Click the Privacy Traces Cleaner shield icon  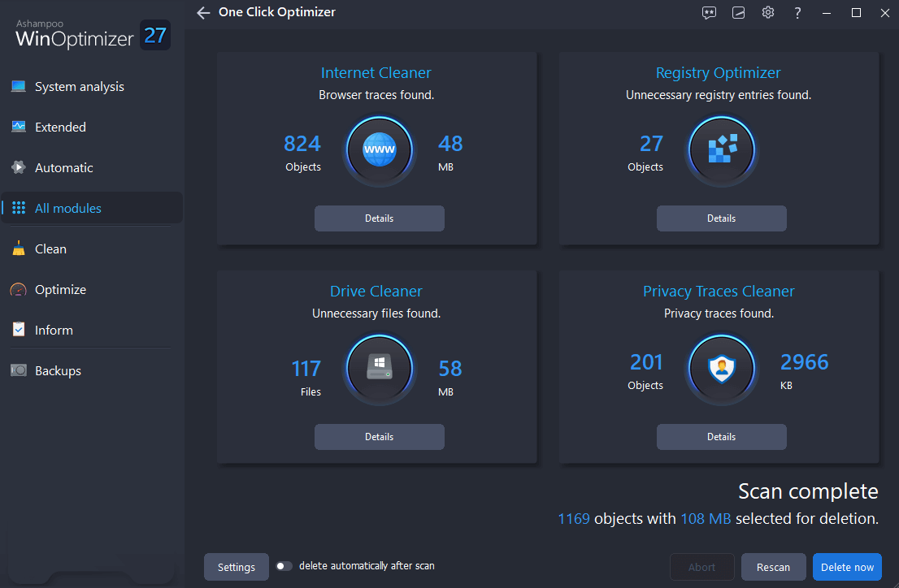pyautogui.click(x=721, y=368)
